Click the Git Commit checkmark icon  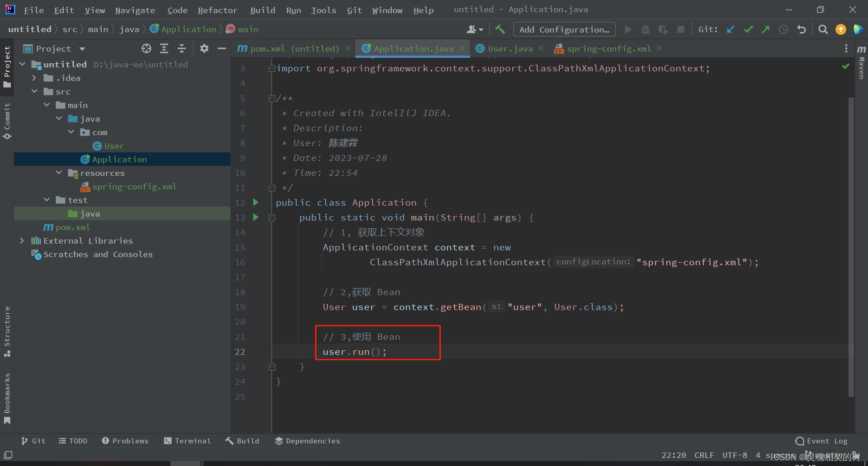(x=749, y=29)
